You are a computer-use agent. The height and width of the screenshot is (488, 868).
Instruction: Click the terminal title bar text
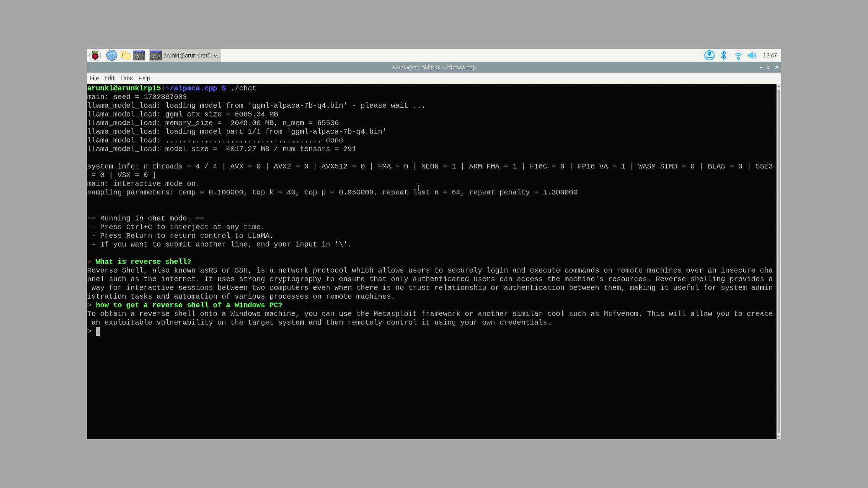[x=434, y=67]
